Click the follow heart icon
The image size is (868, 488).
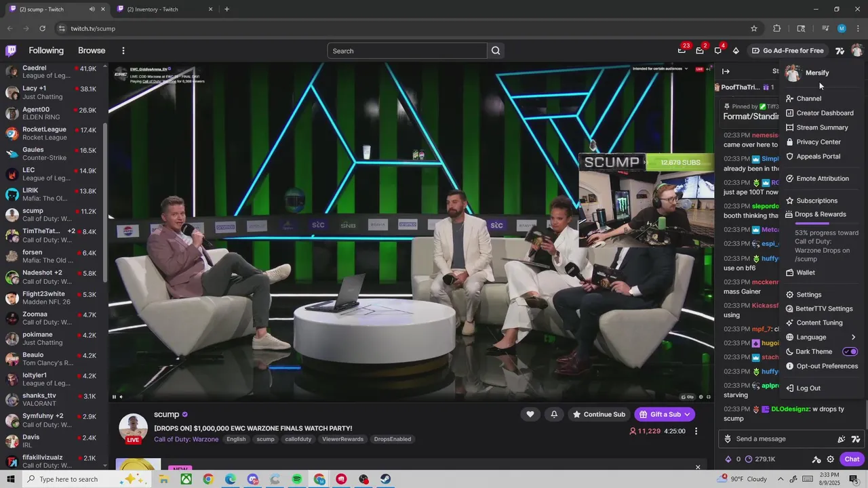coord(530,414)
